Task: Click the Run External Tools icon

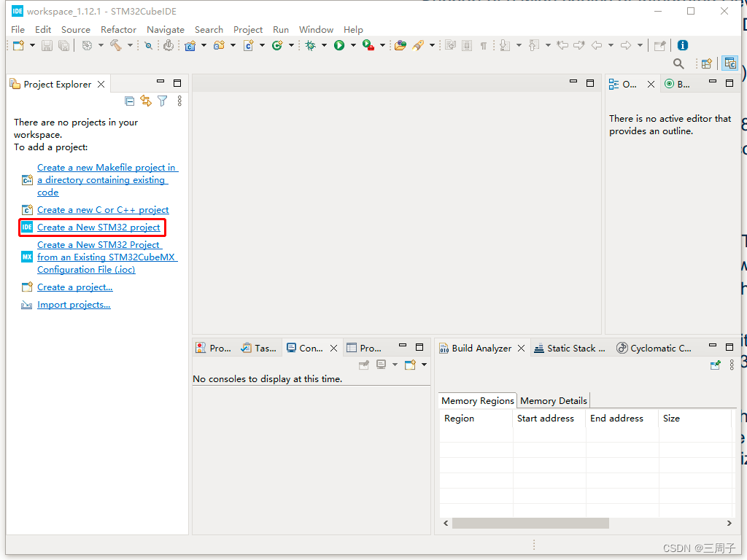Action: tap(368, 46)
